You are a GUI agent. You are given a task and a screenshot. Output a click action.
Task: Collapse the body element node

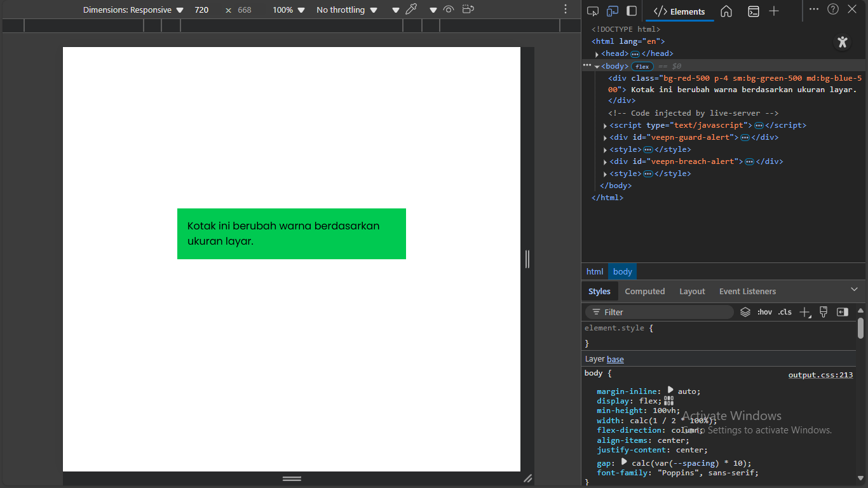(x=597, y=66)
